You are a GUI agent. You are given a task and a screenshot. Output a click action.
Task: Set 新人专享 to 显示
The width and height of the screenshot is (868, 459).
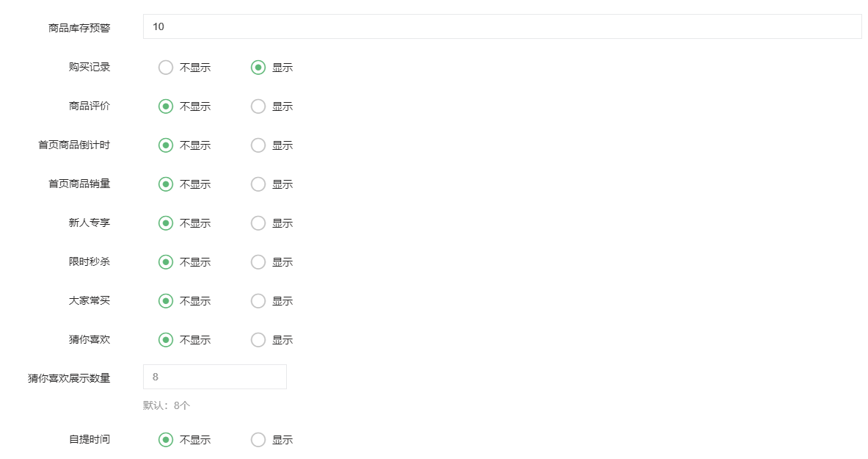click(x=258, y=223)
